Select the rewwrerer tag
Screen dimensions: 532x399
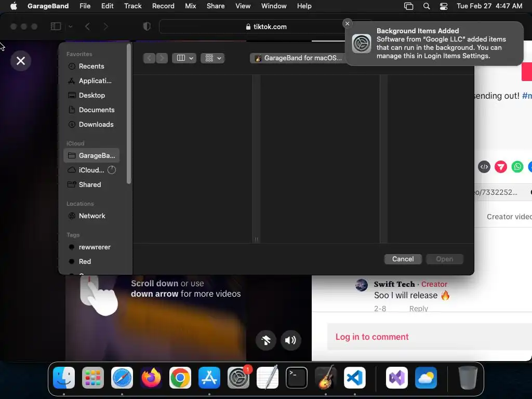pyautogui.click(x=91, y=247)
